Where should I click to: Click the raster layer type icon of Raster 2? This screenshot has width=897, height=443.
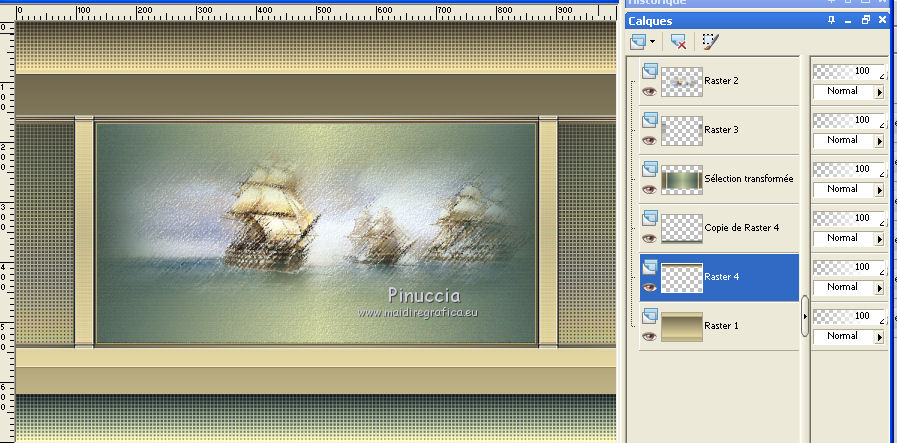coord(650,71)
